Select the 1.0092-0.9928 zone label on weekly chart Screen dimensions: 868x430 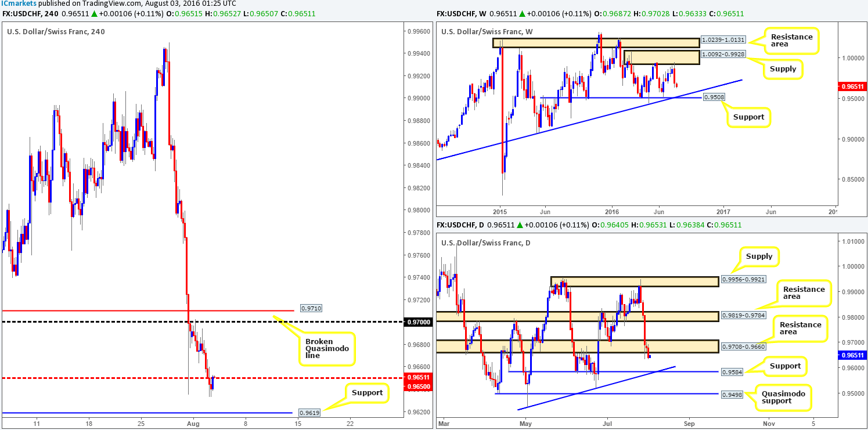(722, 56)
